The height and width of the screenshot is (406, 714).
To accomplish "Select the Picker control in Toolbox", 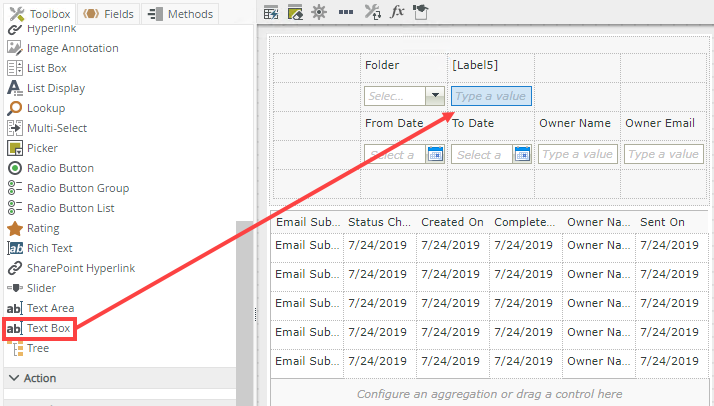I will (32, 148).
